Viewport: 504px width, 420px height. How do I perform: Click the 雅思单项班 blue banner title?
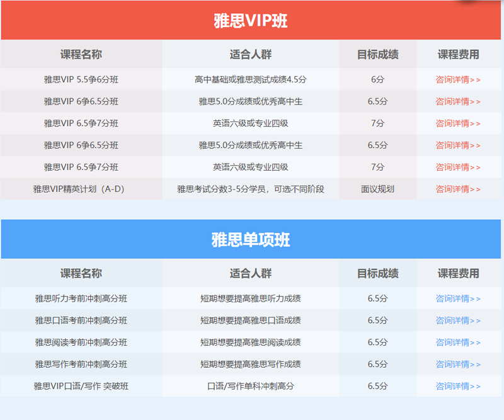(x=251, y=240)
